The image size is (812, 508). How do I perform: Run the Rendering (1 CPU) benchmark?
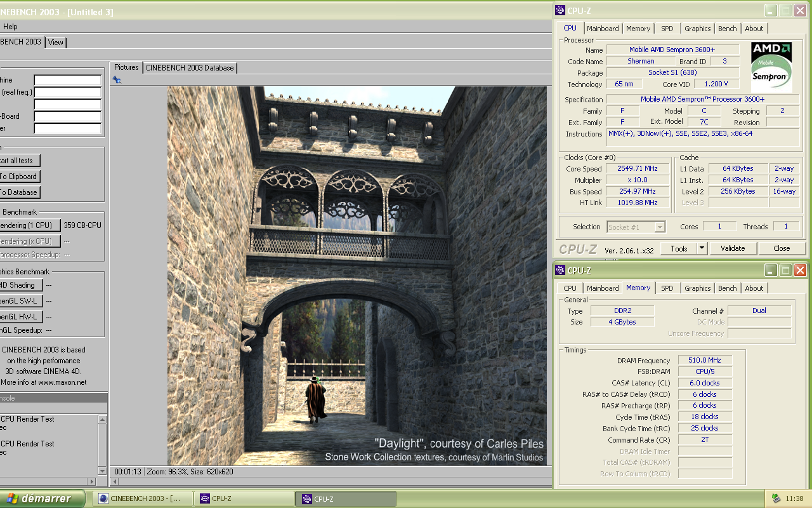pos(30,225)
